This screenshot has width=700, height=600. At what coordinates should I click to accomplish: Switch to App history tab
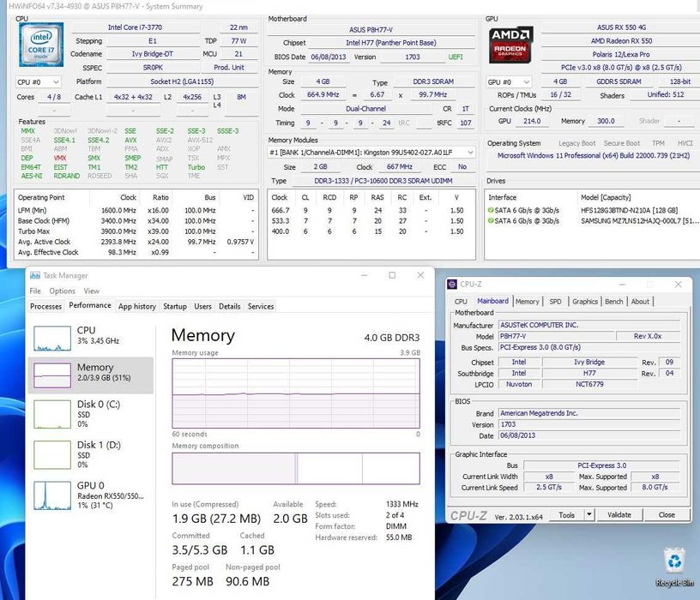(x=137, y=307)
